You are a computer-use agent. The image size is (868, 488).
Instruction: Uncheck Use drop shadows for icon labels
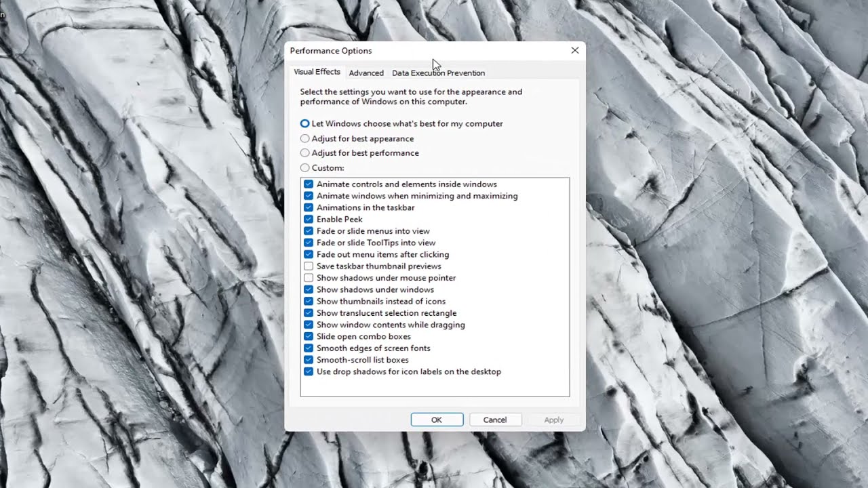pos(309,372)
